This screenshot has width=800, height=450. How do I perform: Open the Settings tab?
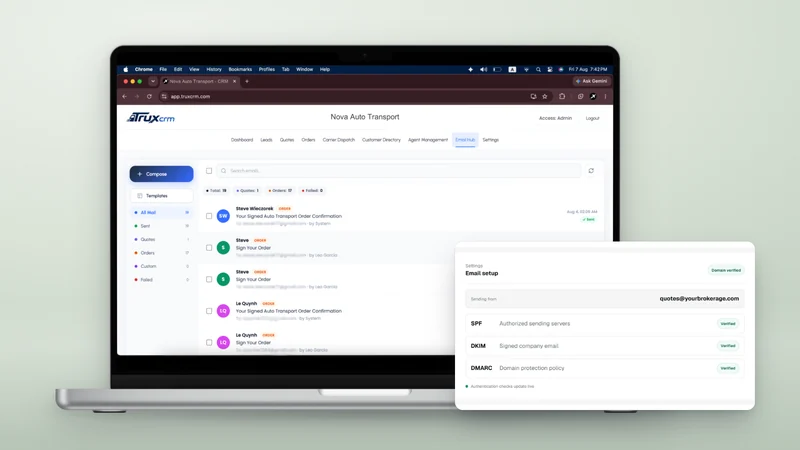491,140
